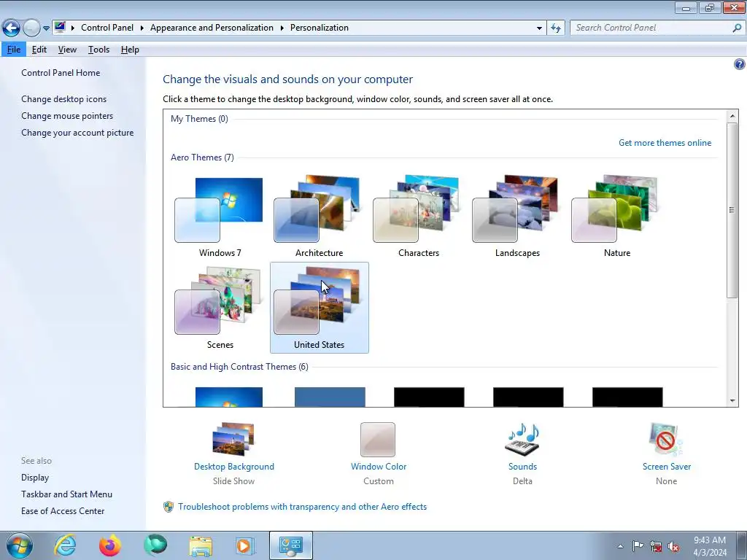Select the first basic theme with the Windows logo
This screenshot has width=747, height=560.
pyautogui.click(x=228, y=397)
